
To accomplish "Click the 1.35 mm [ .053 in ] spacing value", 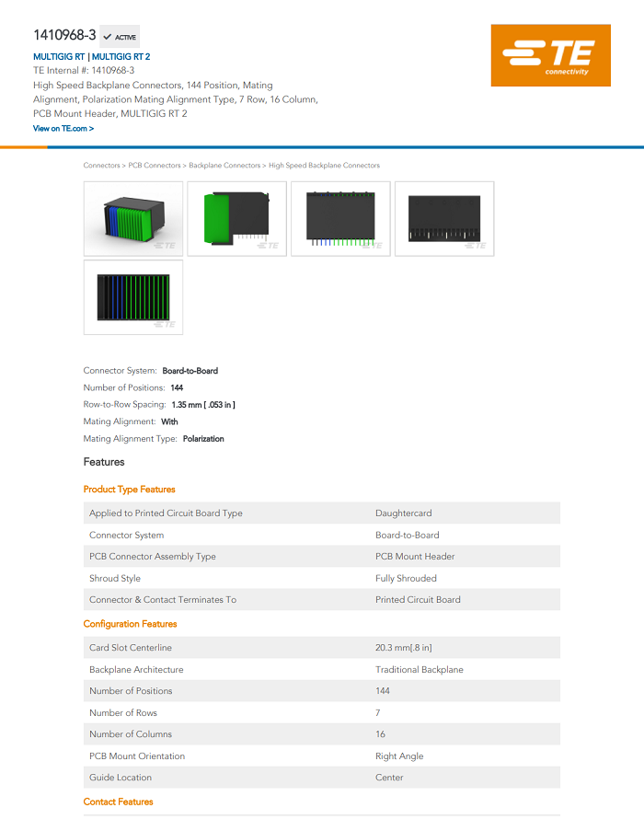I will pos(203,405).
